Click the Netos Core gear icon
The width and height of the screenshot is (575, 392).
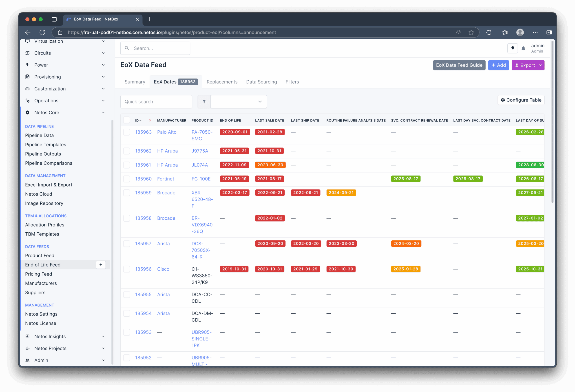27,112
